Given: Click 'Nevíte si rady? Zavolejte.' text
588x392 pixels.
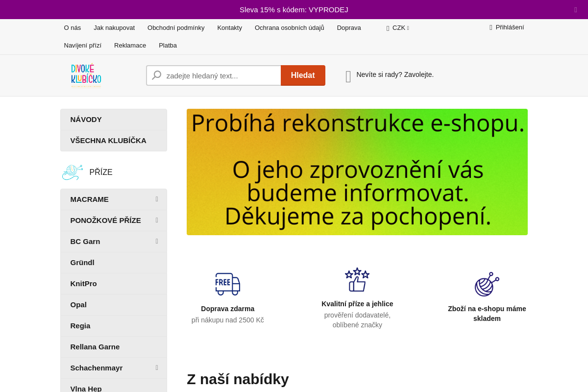Looking at the screenshot, I should click(395, 74).
